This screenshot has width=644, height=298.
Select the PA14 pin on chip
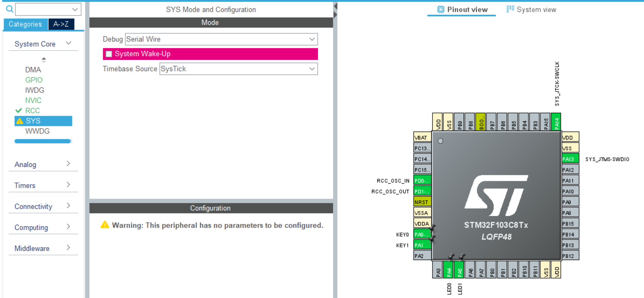[556, 122]
